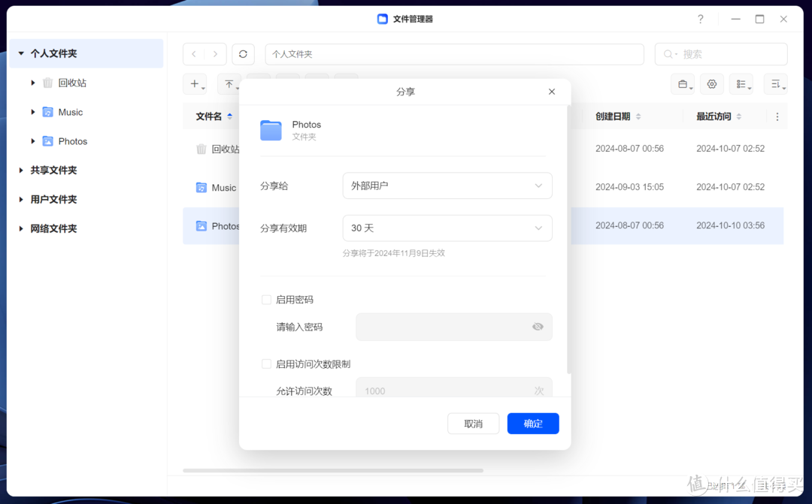
Task: Click the search magnifier icon
Action: pos(670,54)
